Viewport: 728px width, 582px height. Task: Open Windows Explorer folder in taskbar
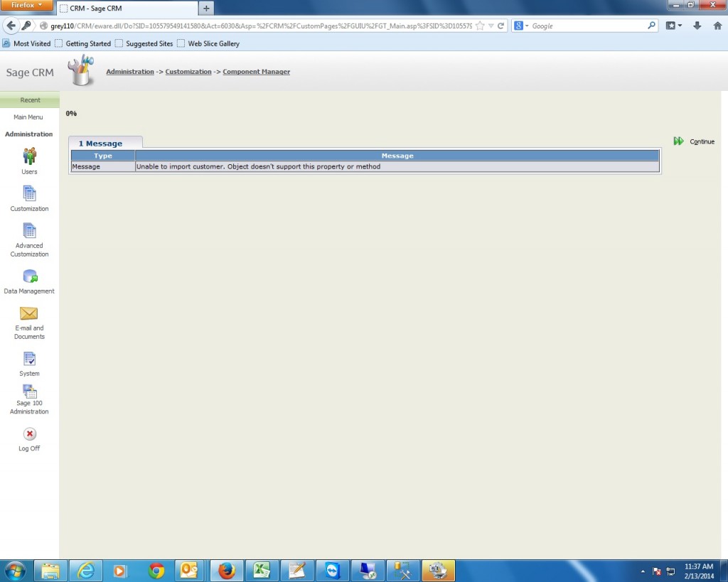coord(50,571)
